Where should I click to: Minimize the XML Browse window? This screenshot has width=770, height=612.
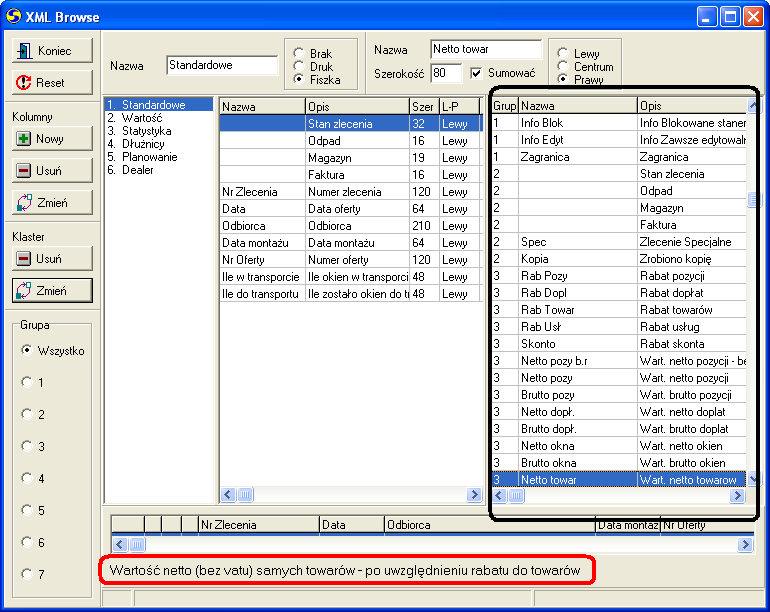(x=707, y=17)
